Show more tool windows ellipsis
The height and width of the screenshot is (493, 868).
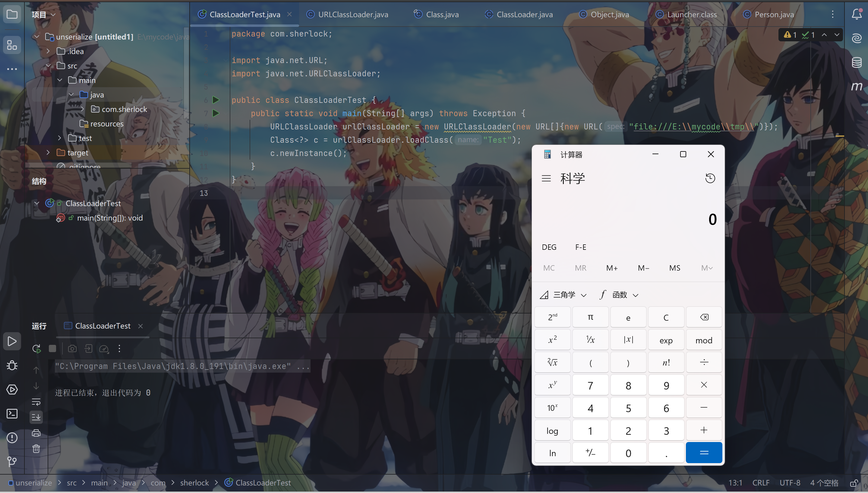(x=12, y=69)
